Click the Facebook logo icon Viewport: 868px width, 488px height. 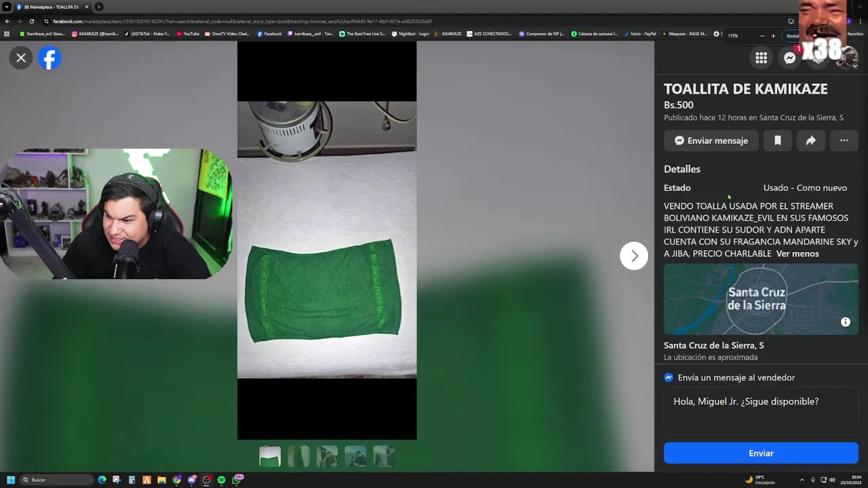50,58
